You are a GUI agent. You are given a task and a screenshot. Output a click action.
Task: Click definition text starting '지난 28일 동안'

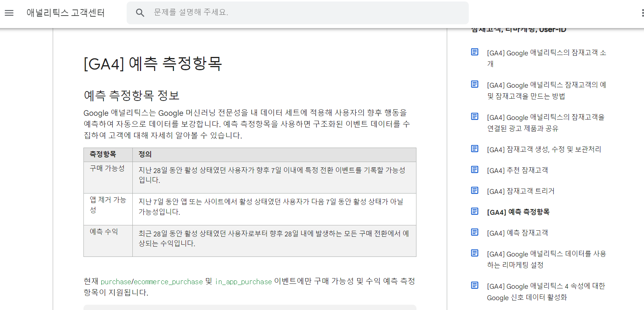(272, 175)
